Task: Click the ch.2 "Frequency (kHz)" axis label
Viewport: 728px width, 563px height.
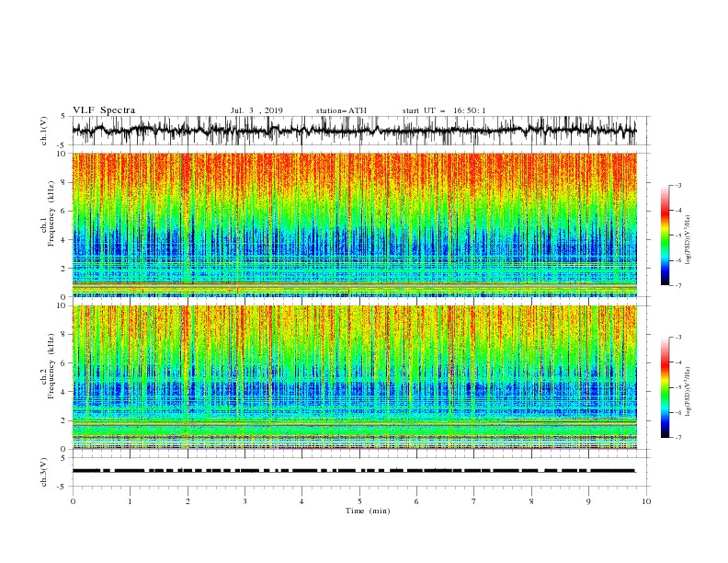Action: click(51, 366)
